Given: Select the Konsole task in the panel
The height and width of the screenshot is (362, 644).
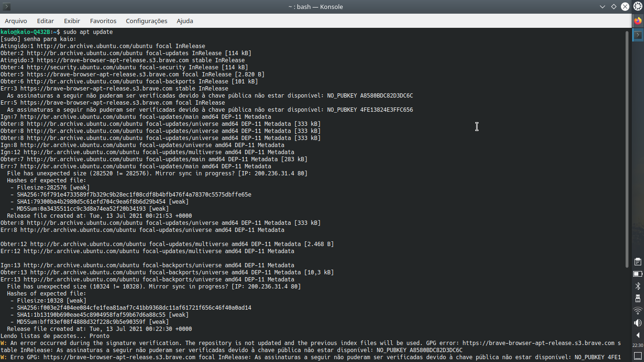Looking at the screenshot, I should (x=638, y=35).
